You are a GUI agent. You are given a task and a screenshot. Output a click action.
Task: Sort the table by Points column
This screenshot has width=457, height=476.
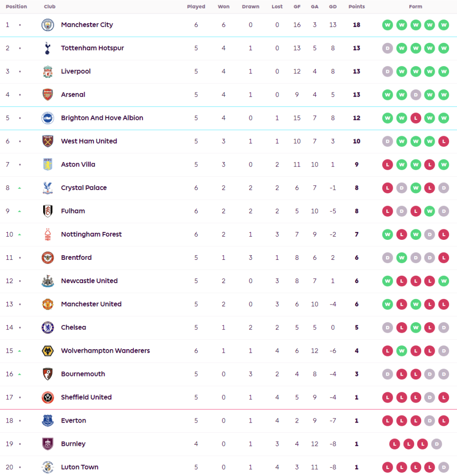pyautogui.click(x=356, y=7)
